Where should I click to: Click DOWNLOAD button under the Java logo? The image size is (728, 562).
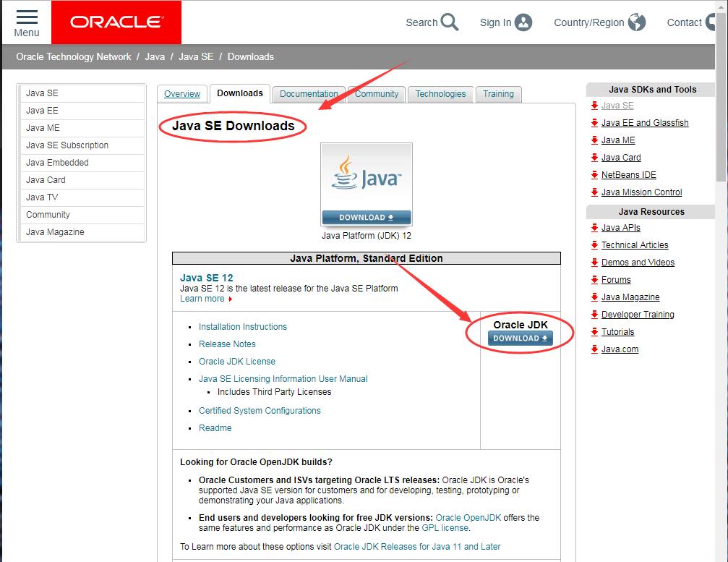point(367,218)
